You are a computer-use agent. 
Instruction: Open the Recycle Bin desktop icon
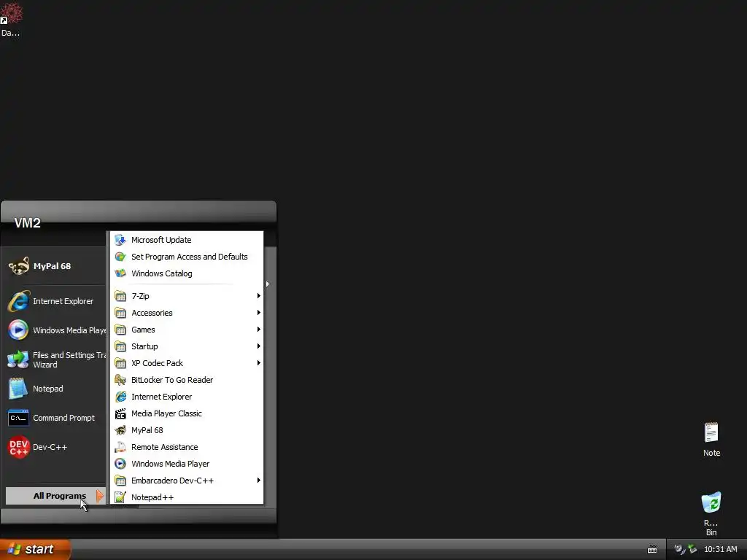[711, 514]
